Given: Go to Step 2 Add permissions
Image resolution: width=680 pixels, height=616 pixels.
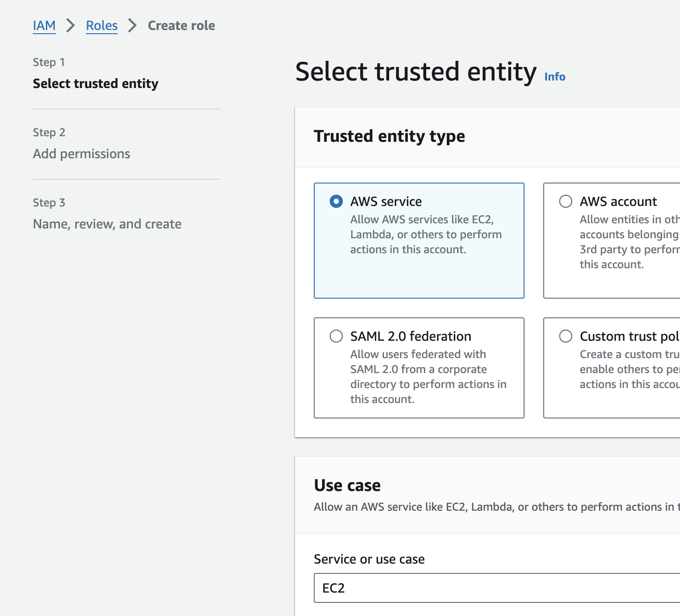Looking at the screenshot, I should [81, 154].
